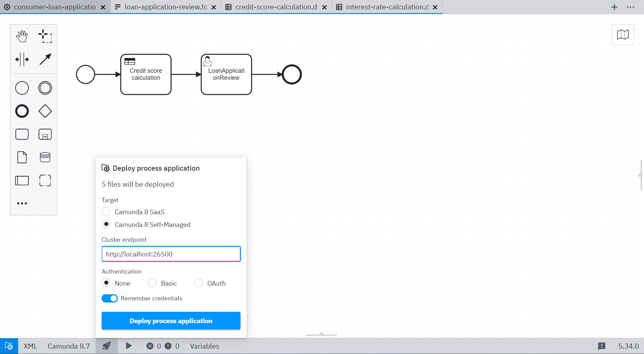Toggle the minimap in the top right
Viewport: 644px width, 354px height.
pyautogui.click(x=623, y=34)
